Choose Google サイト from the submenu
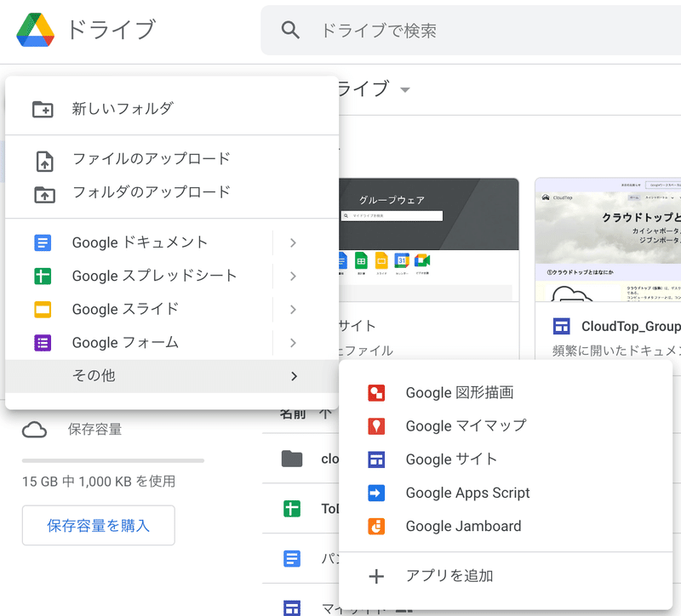This screenshot has width=681, height=616. click(x=451, y=459)
